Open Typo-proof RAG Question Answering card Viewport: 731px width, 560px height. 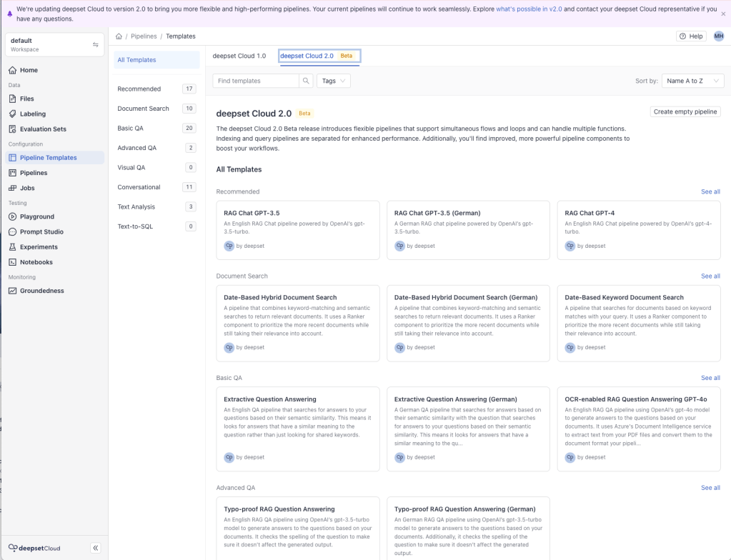(298, 529)
